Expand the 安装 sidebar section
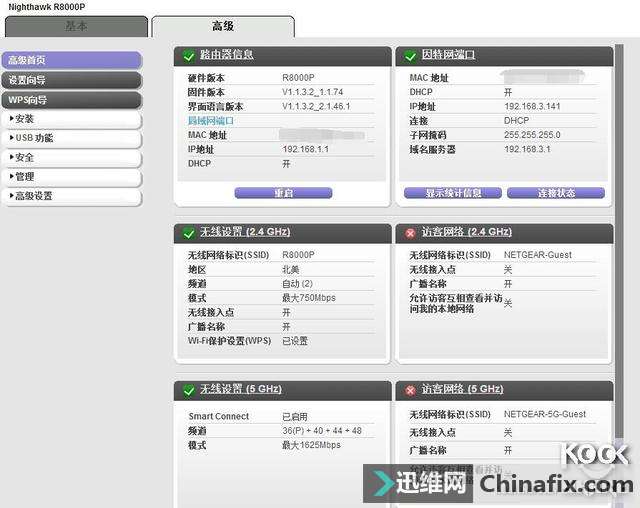This screenshot has width=640, height=508. (x=72, y=119)
